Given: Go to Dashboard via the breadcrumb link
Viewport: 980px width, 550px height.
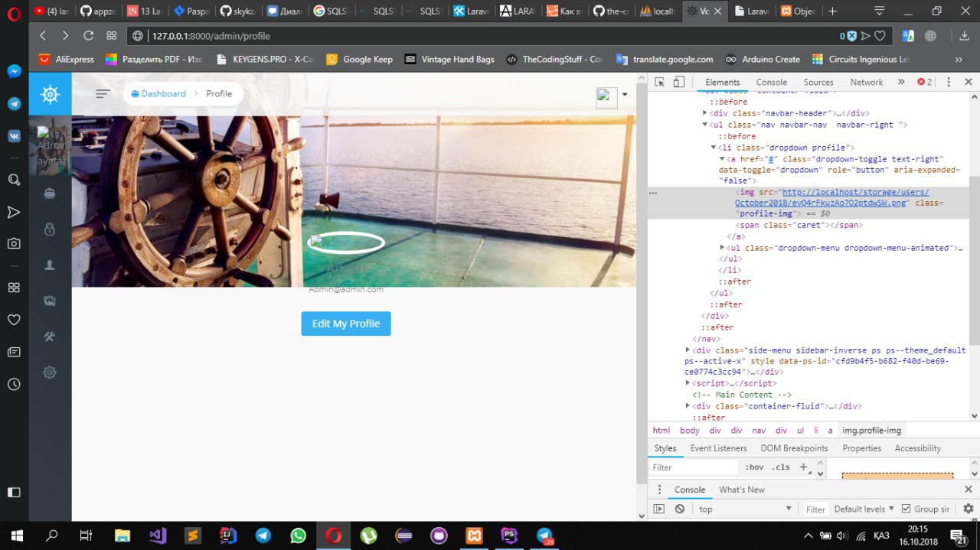Looking at the screenshot, I should click(158, 93).
